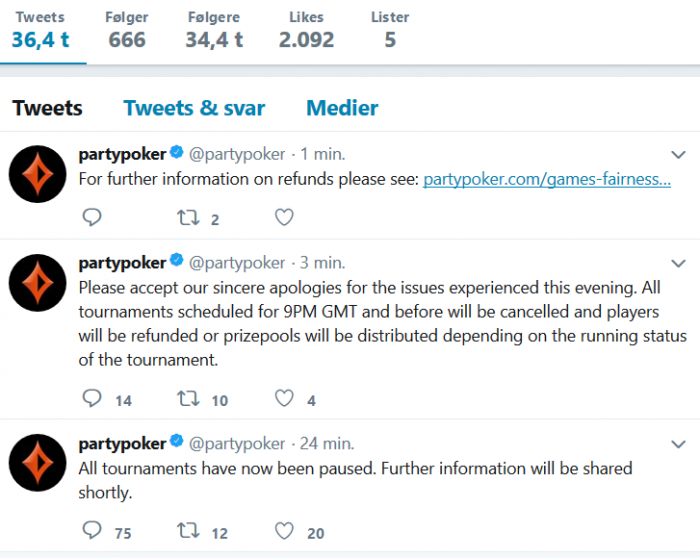This screenshot has width=700, height=558.
Task: Reply to the refunds information tweet
Action: pyautogui.click(x=92, y=217)
